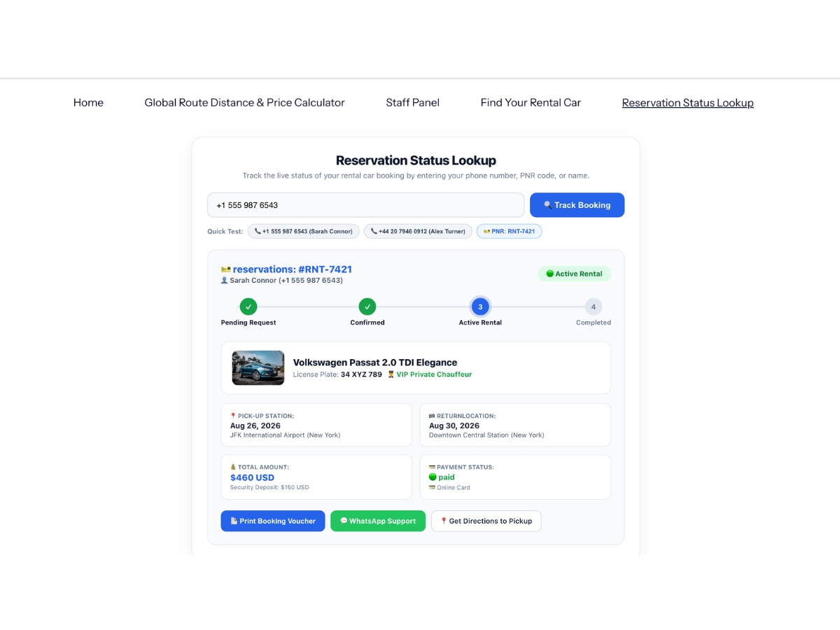Click the Pending Request checkmark step
Screen dimensions: 840x630
tap(248, 307)
